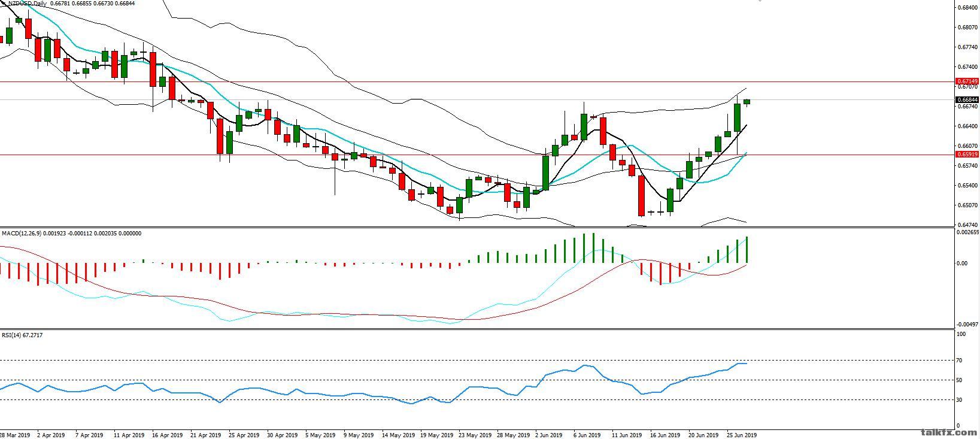Image resolution: width=980 pixels, height=439 pixels.
Task: Click the 0.68070 price scale label
Action: click(x=967, y=28)
